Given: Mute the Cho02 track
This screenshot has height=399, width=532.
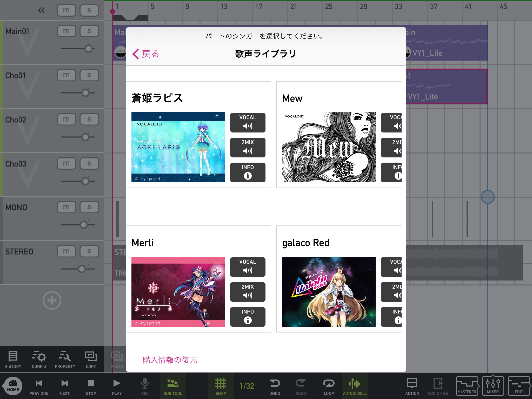Looking at the screenshot, I should (66, 119).
